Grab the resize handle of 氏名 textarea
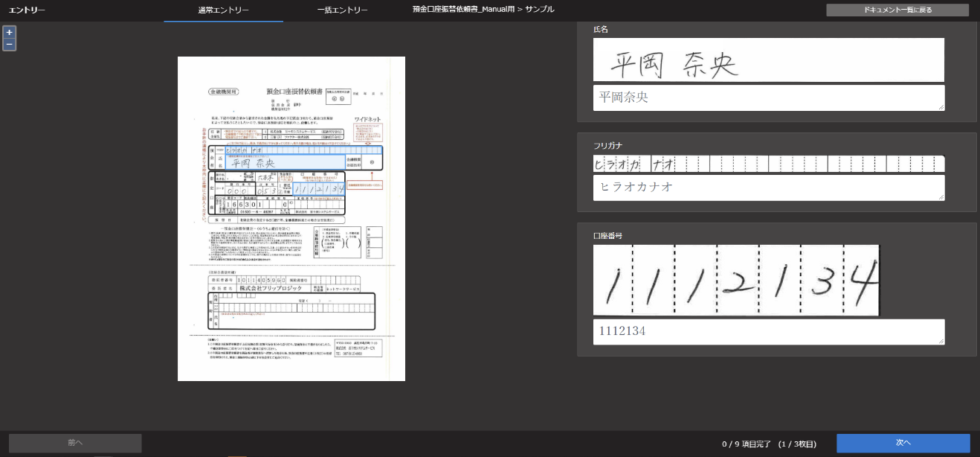 tap(941, 107)
